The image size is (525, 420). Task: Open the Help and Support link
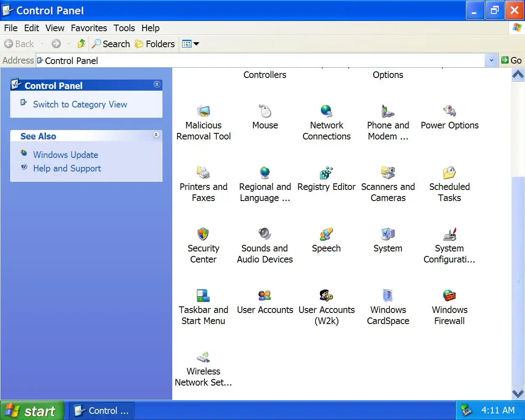coord(67,168)
